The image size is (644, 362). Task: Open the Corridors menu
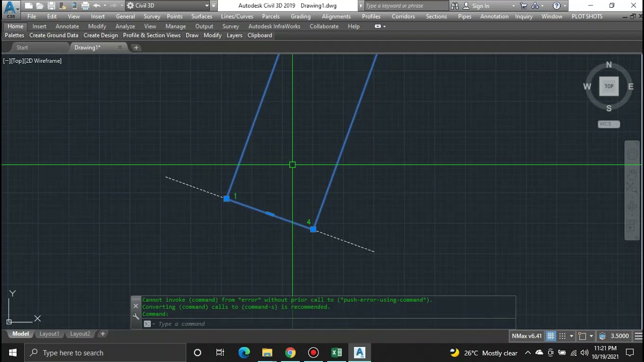[404, 16]
